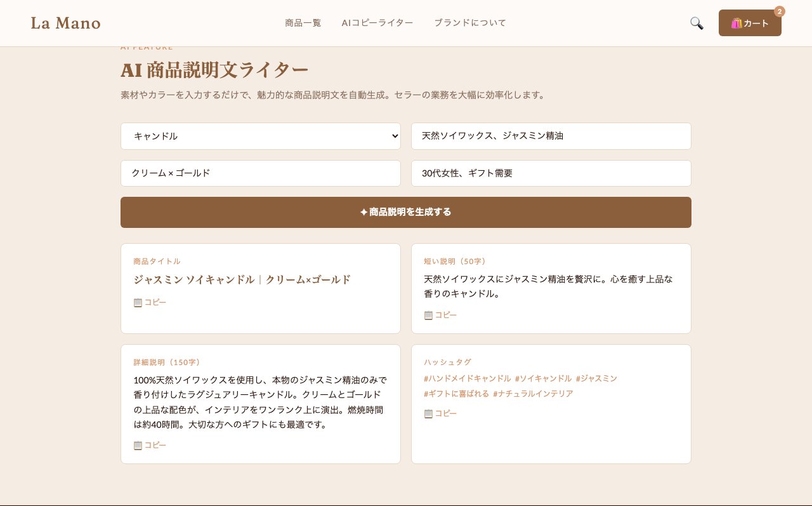This screenshot has width=812, height=506.
Task: Open the search magnifier icon
Action: pos(697,23)
